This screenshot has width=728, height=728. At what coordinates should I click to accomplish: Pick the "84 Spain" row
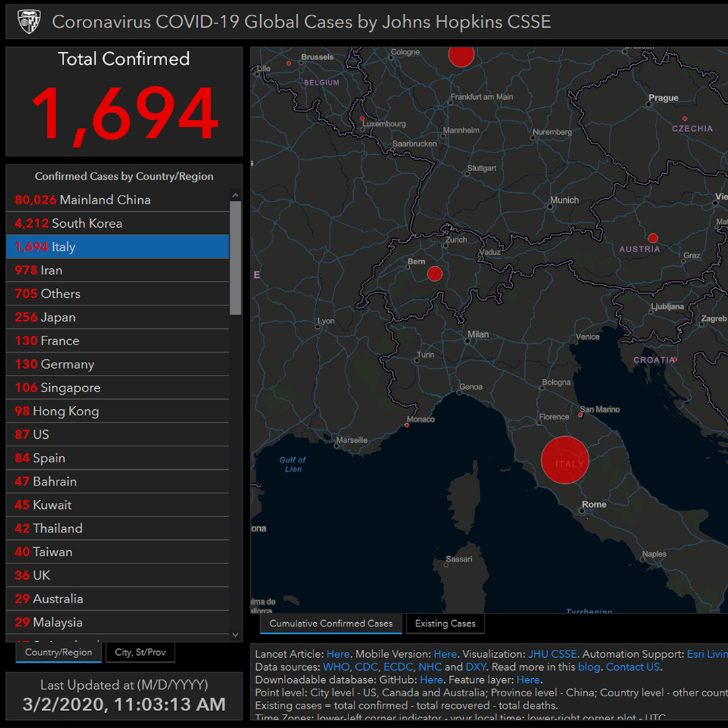tap(117, 458)
